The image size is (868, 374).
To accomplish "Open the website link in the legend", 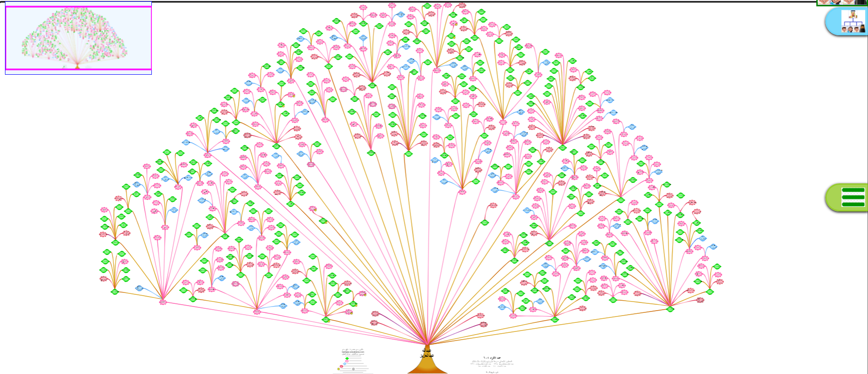I will pyautogui.click(x=353, y=352).
